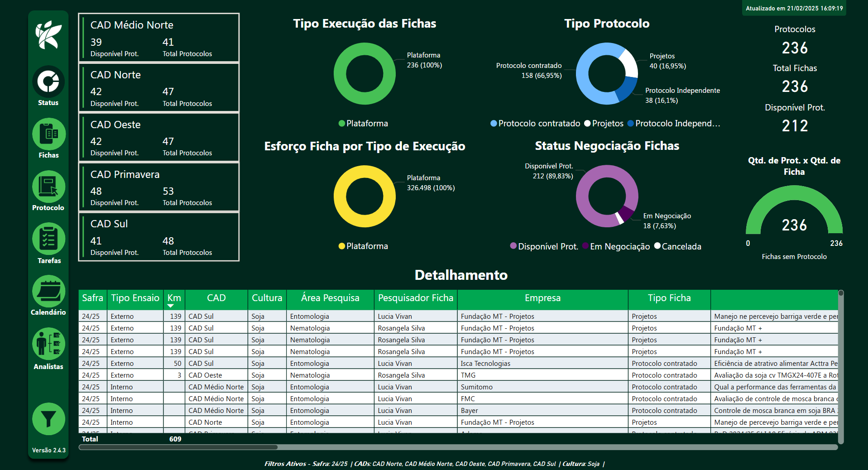Open the filter funnel icon
The width and height of the screenshot is (868, 470).
(x=48, y=419)
